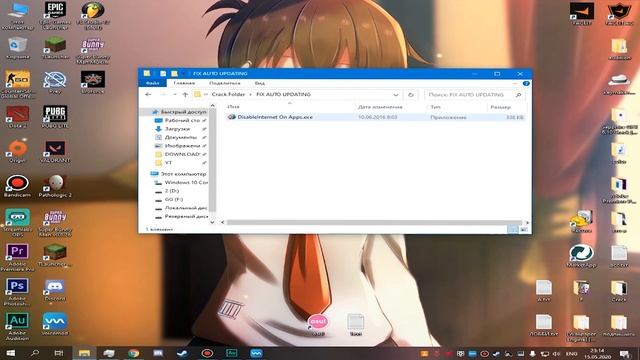Sort by Дата изменения column header
Image resolution: width=640 pixels, height=360 pixels.
(x=380, y=107)
